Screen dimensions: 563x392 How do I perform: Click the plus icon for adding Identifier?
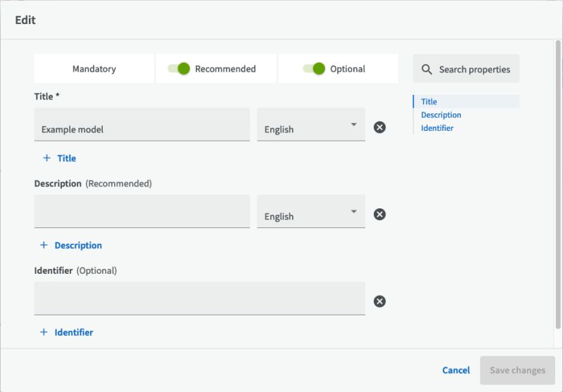(x=44, y=332)
